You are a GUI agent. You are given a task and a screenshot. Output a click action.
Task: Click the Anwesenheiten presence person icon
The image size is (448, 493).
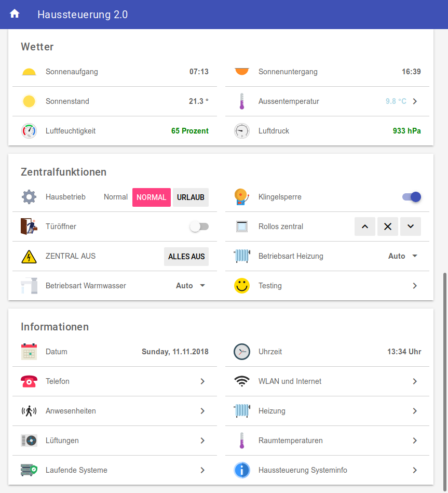click(x=29, y=411)
